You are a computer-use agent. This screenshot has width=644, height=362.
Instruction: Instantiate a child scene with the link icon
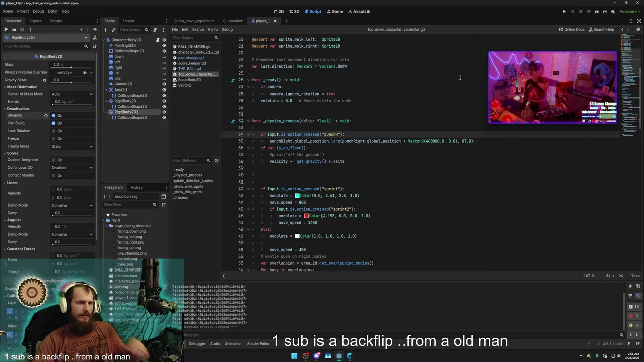pyautogui.click(x=113, y=30)
